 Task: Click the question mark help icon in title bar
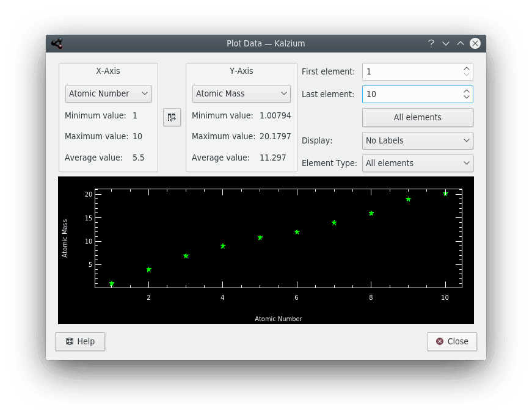coord(431,43)
